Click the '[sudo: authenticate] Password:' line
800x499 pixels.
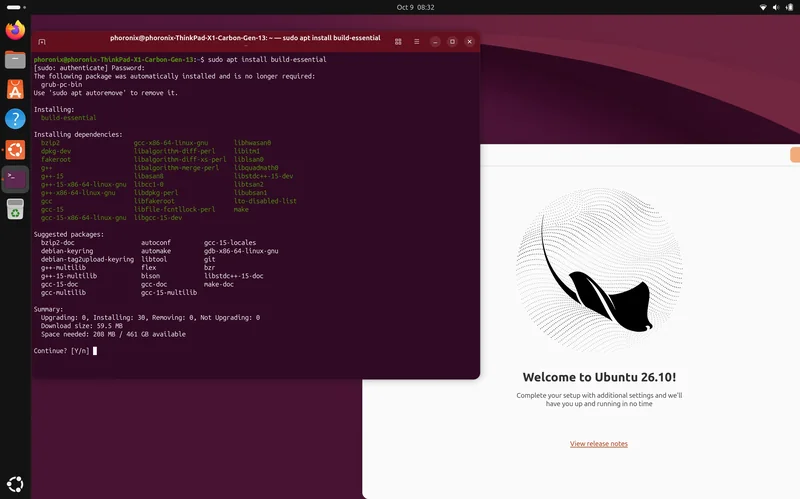(x=89, y=68)
